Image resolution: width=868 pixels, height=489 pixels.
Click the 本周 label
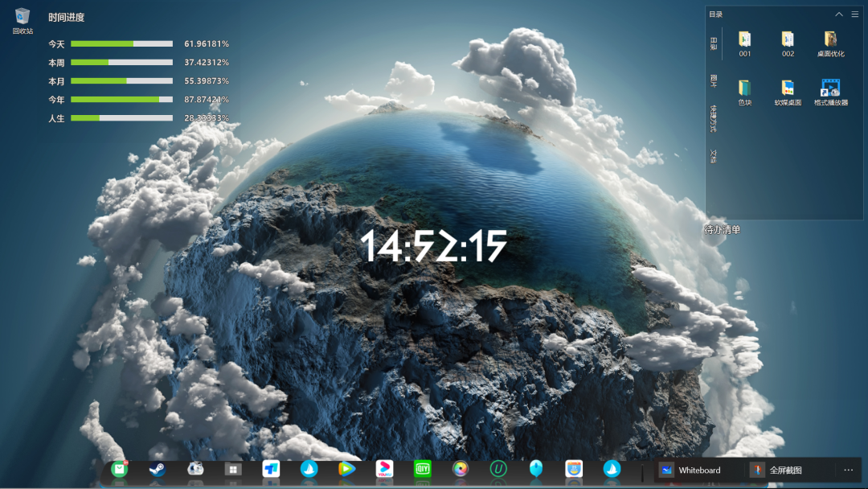(56, 63)
